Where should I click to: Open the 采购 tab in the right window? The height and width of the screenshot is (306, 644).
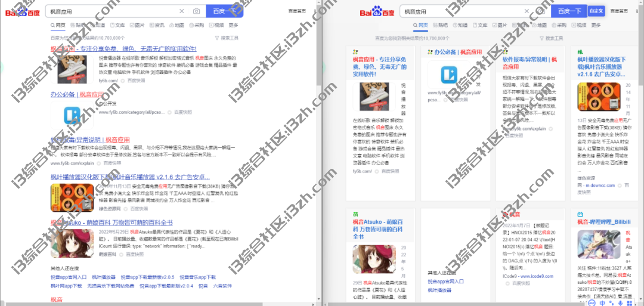(559, 25)
